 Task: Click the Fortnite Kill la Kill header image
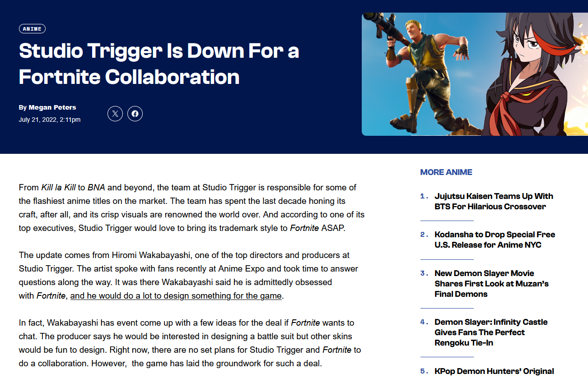point(475,74)
